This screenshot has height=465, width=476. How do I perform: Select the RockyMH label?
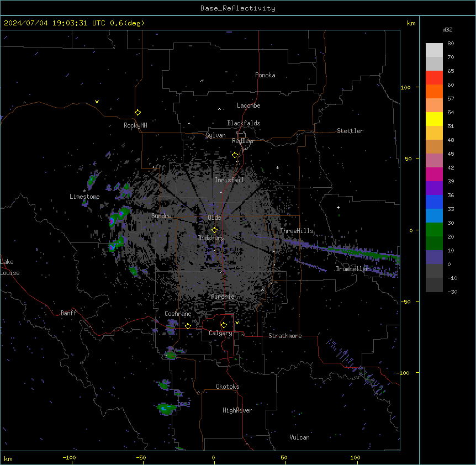135,125
